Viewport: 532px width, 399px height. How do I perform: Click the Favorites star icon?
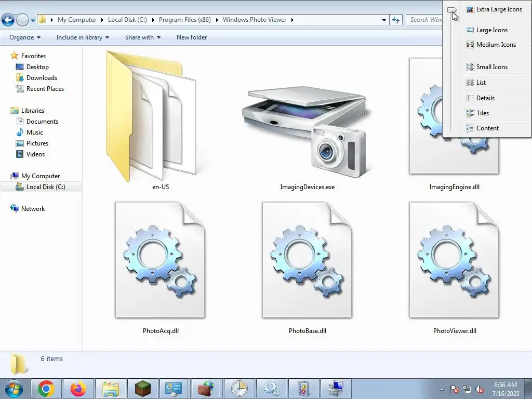pyautogui.click(x=14, y=55)
